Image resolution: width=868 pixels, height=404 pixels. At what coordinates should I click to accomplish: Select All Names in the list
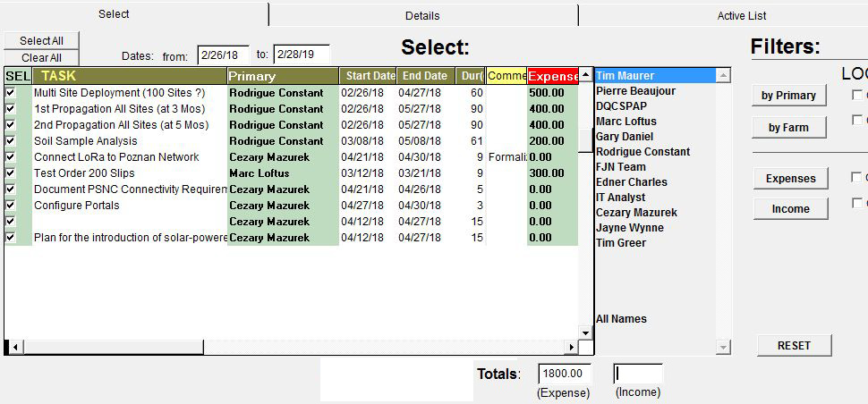point(621,319)
